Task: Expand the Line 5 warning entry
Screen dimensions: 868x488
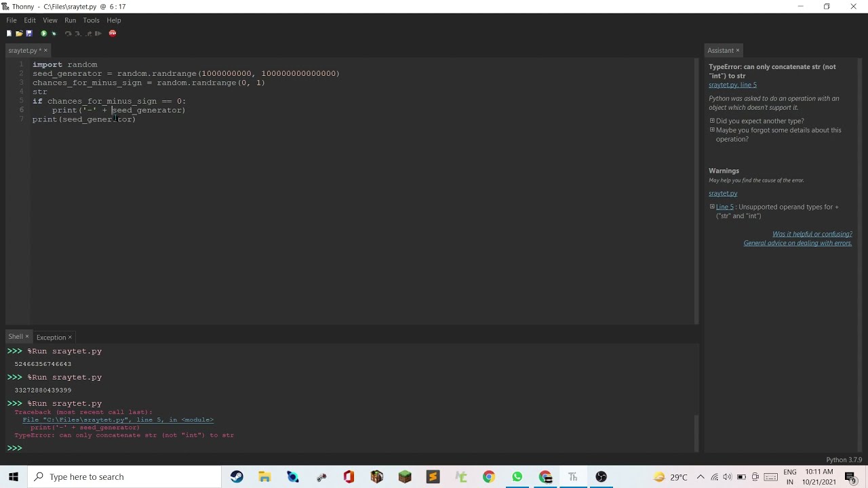Action: coord(712,207)
